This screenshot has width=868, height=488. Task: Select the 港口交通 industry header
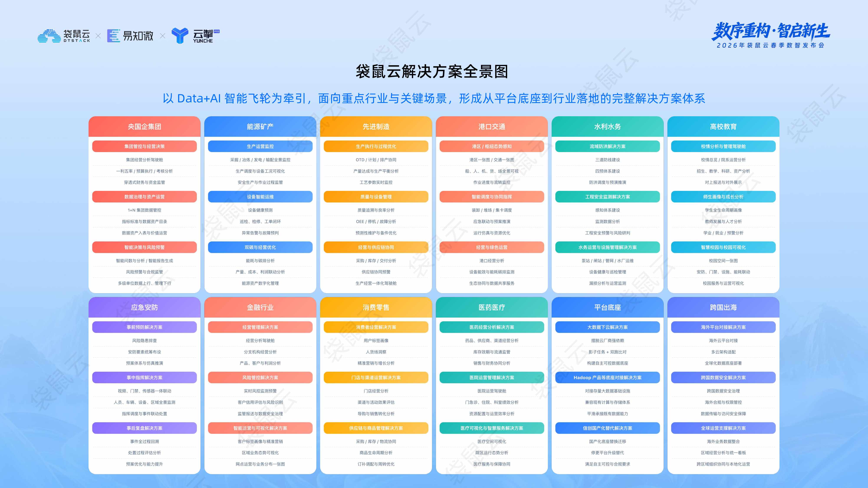pyautogui.click(x=492, y=127)
